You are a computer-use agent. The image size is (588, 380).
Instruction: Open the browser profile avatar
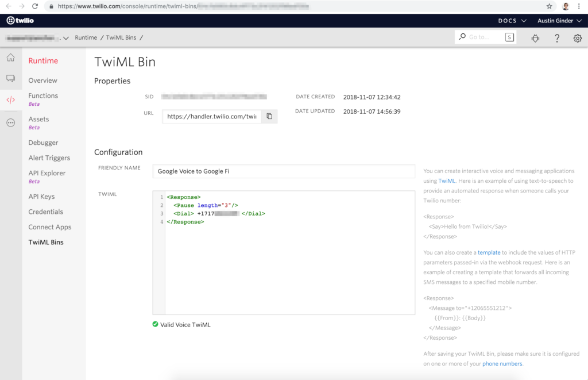click(566, 6)
